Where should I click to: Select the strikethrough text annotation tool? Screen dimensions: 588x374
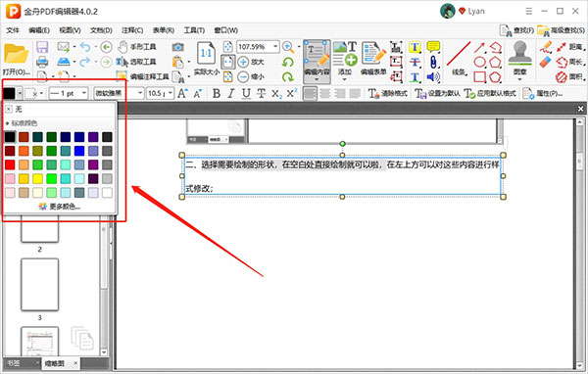[x=415, y=63]
